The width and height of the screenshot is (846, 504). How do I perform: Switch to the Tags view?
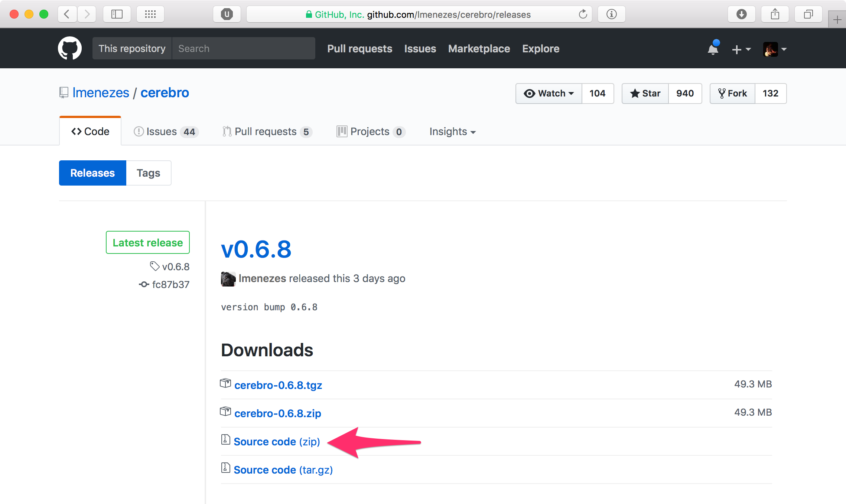tap(149, 173)
